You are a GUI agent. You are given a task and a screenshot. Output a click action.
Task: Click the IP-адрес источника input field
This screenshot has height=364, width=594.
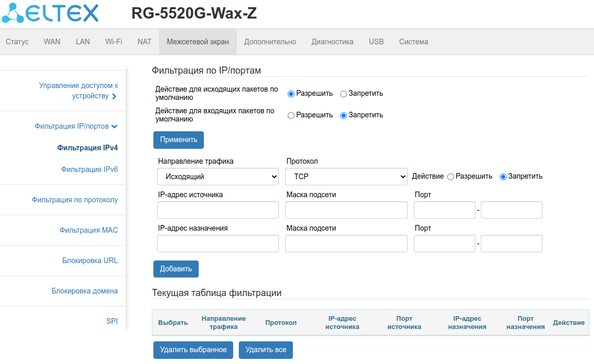coord(218,210)
